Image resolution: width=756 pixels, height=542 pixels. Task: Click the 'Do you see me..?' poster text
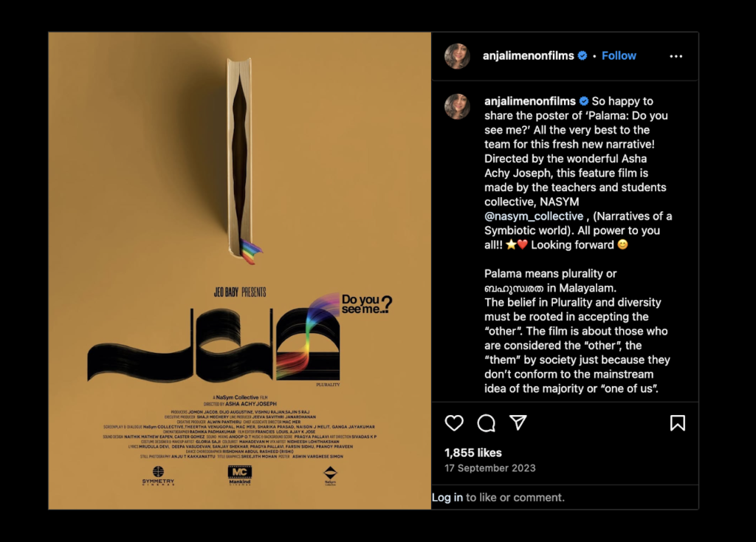coord(366,304)
